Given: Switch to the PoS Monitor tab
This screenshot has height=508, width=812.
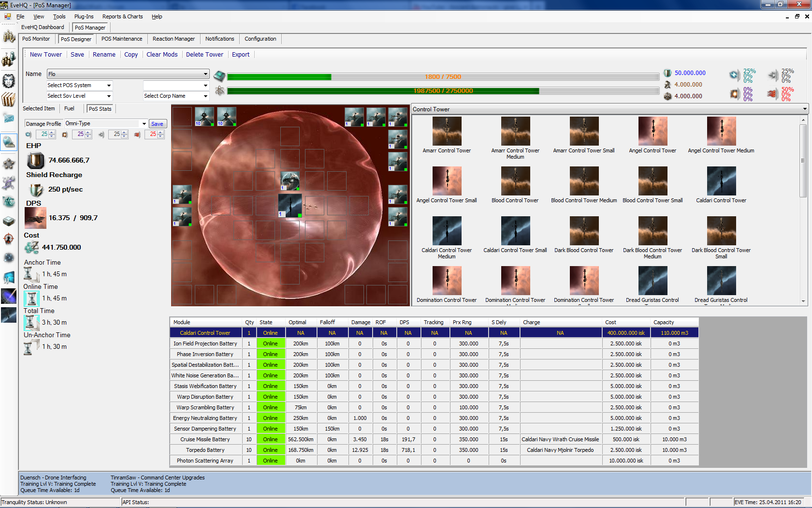Looking at the screenshot, I should click(x=36, y=39).
